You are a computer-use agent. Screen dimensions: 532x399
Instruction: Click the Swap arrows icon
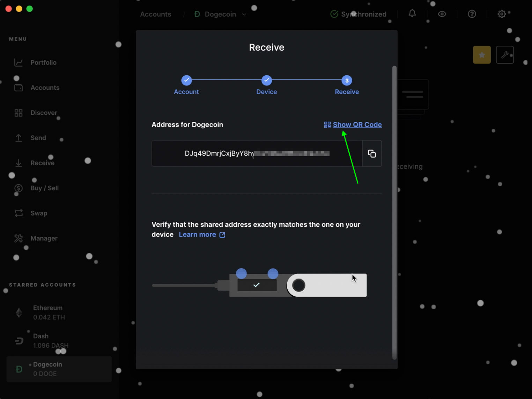pos(19,213)
